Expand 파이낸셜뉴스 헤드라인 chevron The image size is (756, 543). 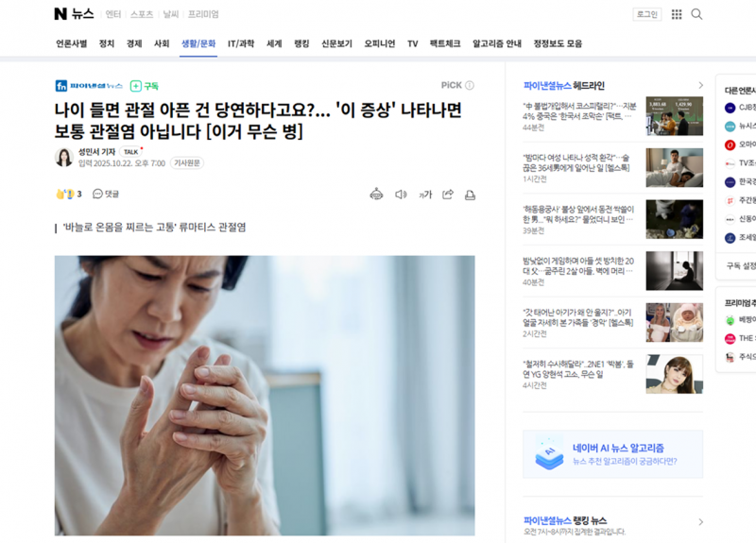tap(700, 85)
